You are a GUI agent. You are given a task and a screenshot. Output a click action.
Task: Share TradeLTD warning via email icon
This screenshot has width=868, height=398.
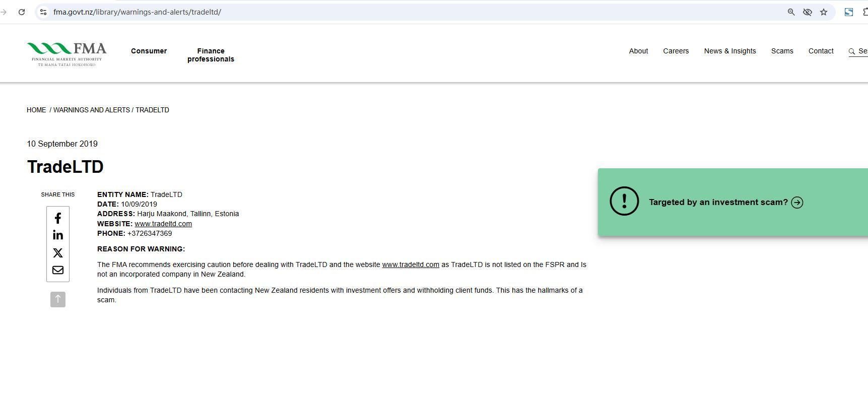click(58, 270)
